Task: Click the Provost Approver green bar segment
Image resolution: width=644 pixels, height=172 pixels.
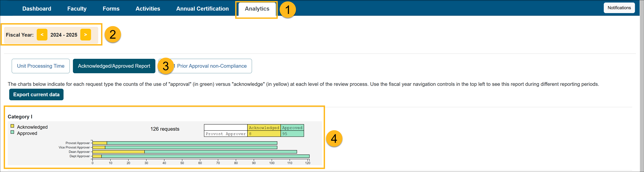Action: tap(192, 143)
